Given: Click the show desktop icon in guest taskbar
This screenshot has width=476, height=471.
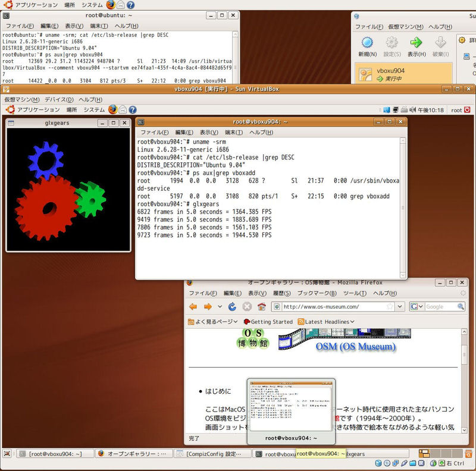Looking at the screenshot, I should [x=7, y=454].
